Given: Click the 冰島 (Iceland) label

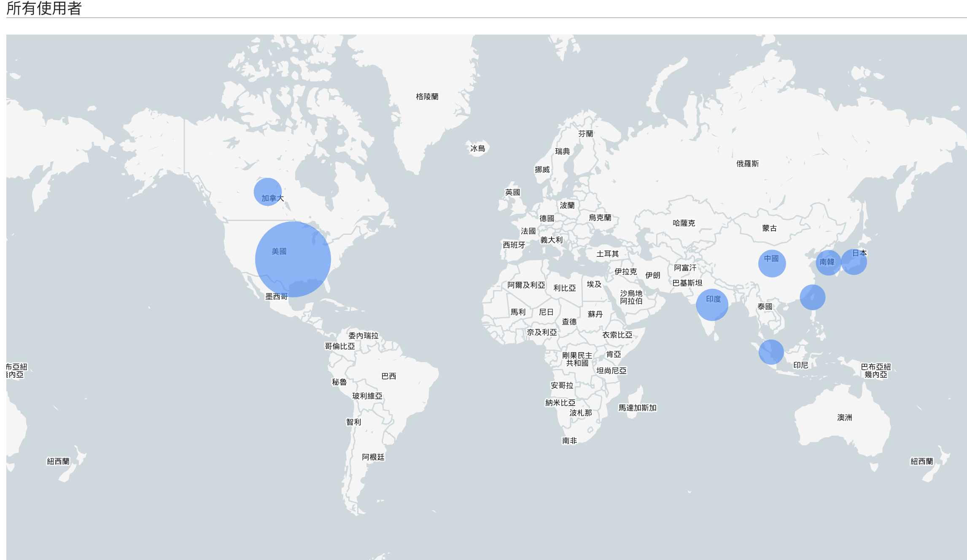Looking at the screenshot, I should click(477, 148).
